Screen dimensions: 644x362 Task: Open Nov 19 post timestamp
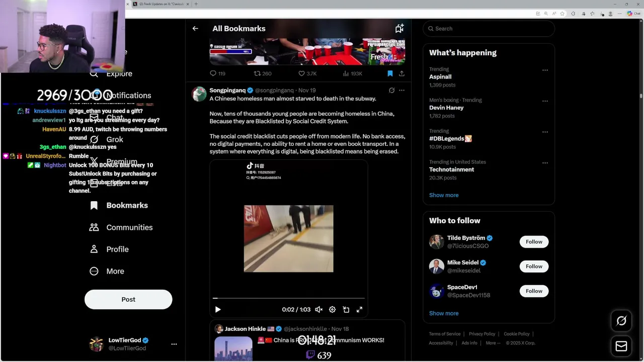(307, 90)
